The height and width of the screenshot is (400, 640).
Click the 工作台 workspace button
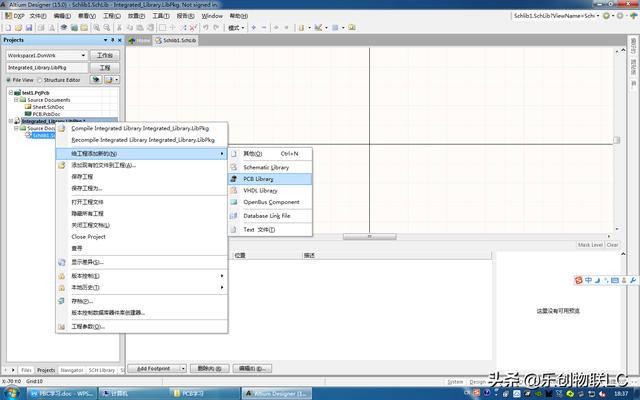(104, 56)
